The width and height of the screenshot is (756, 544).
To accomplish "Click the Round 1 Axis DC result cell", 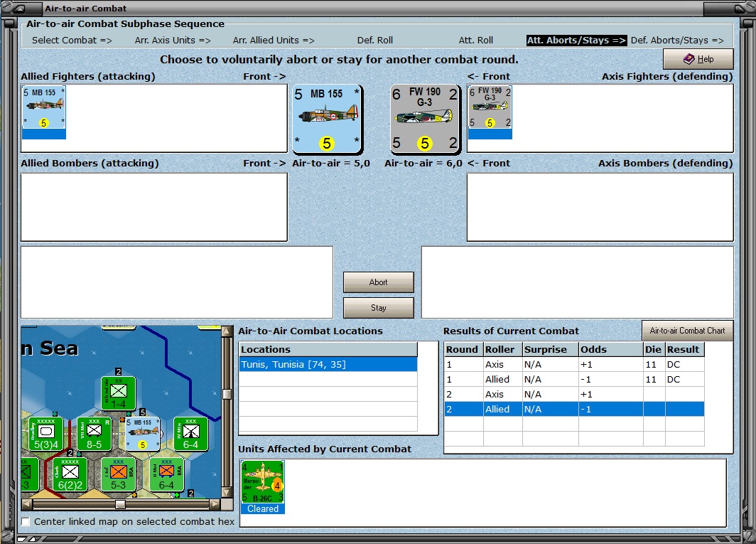I will tap(685, 364).
